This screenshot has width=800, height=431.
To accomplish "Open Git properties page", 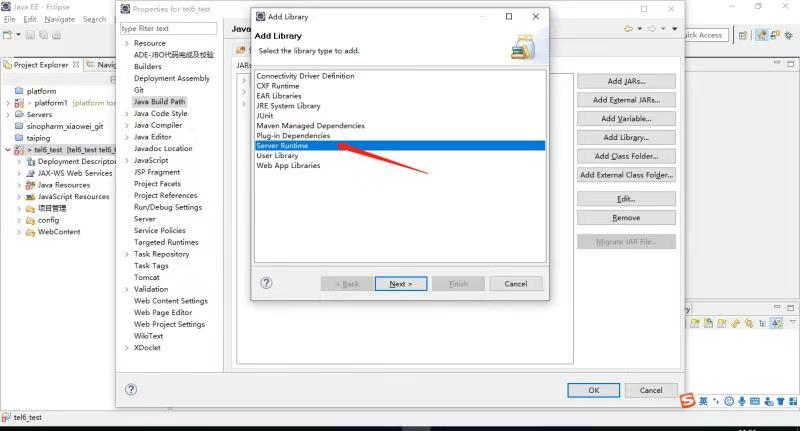I will (139, 90).
